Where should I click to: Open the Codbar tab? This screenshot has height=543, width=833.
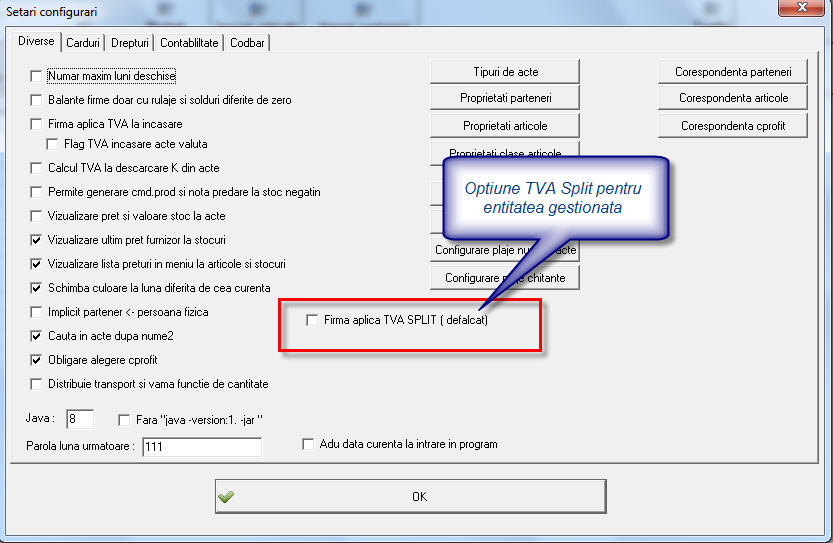click(x=246, y=43)
